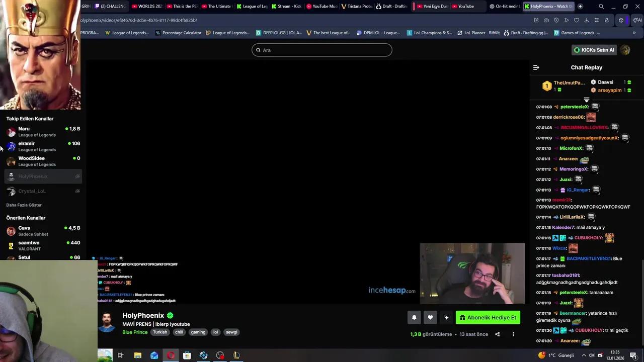Click HolyPhoenix's green verified badge
The width and height of the screenshot is (644, 362).
click(170, 315)
